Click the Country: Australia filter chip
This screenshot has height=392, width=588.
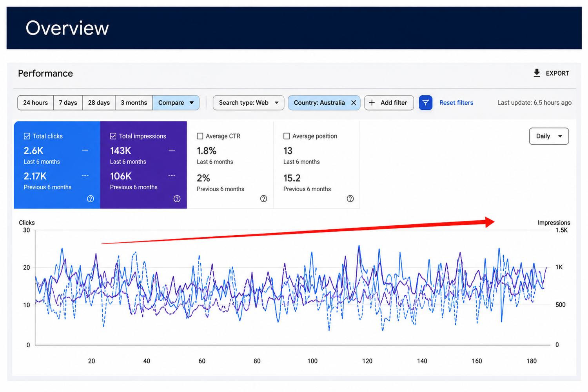tap(324, 103)
